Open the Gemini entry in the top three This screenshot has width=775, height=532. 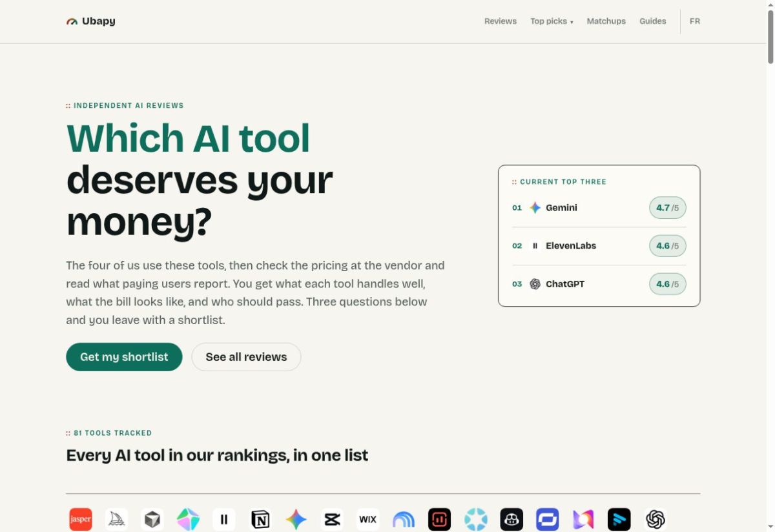point(599,208)
